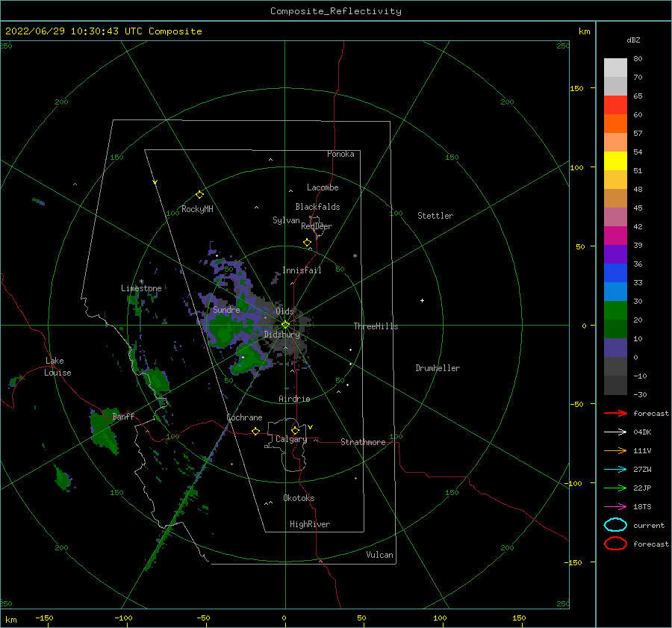Click the Cochrane town label

[x=244, y=417]
